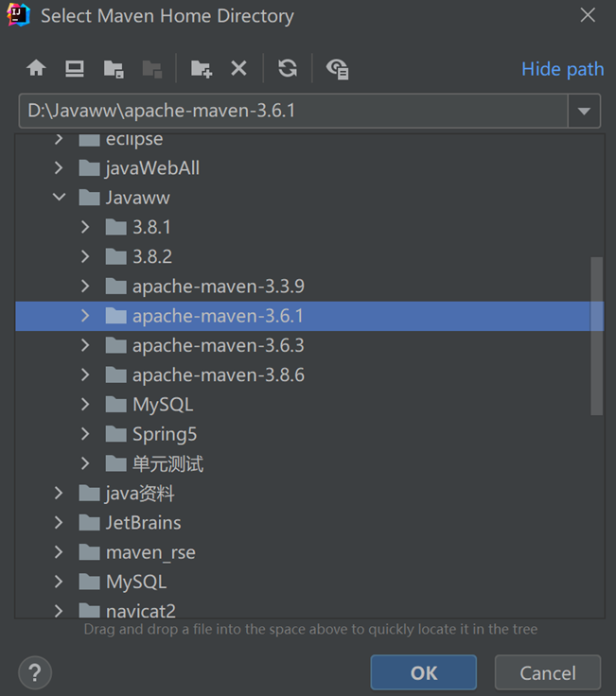Expand apache-maven-3.6.1 folder chevron
Image resolution: width=616 pixels, height=696 pixels.
tap(85, 316)
